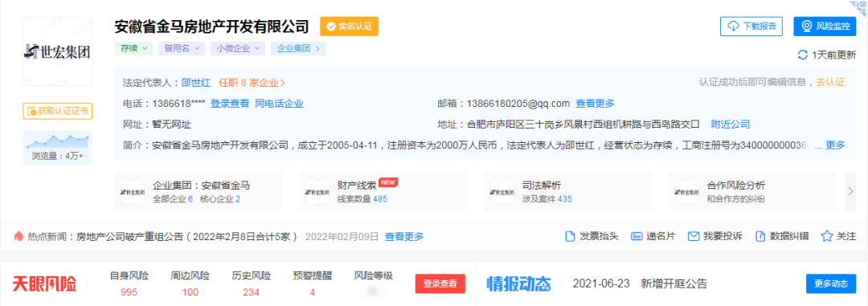Click red 登录查看 button in risk bar

pos(440,284)
